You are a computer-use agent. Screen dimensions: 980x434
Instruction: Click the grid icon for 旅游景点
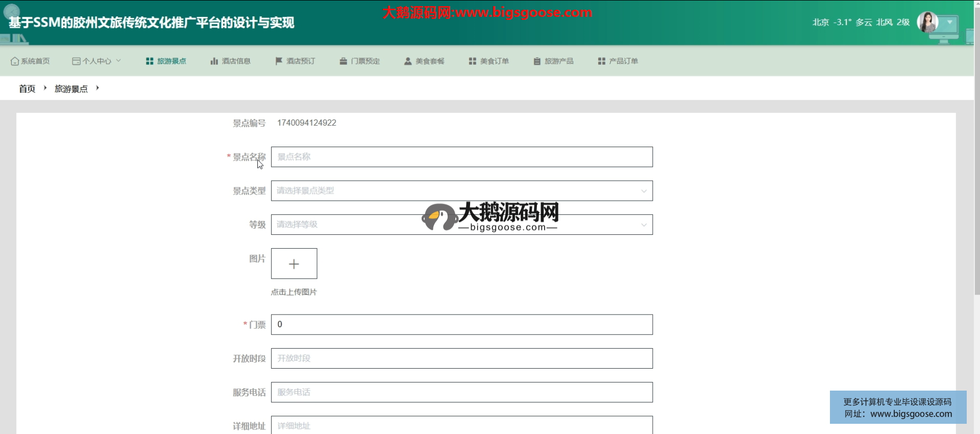(x=150, y=61)
